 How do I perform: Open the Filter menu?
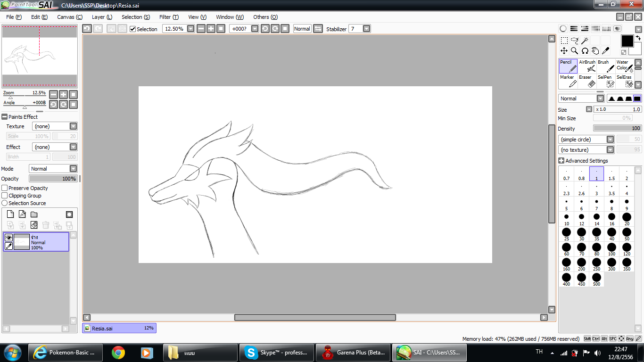[169, 17]
